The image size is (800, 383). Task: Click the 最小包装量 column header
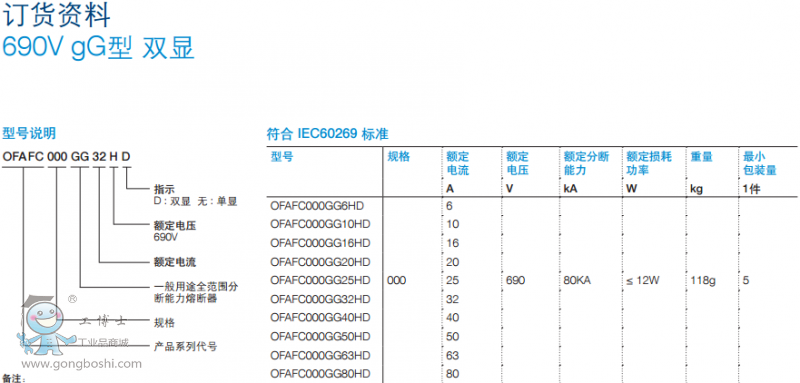click(x=760, y=163)
